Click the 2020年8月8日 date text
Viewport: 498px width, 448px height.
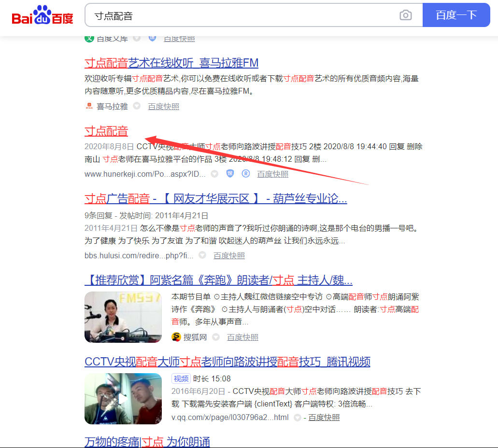109,146
